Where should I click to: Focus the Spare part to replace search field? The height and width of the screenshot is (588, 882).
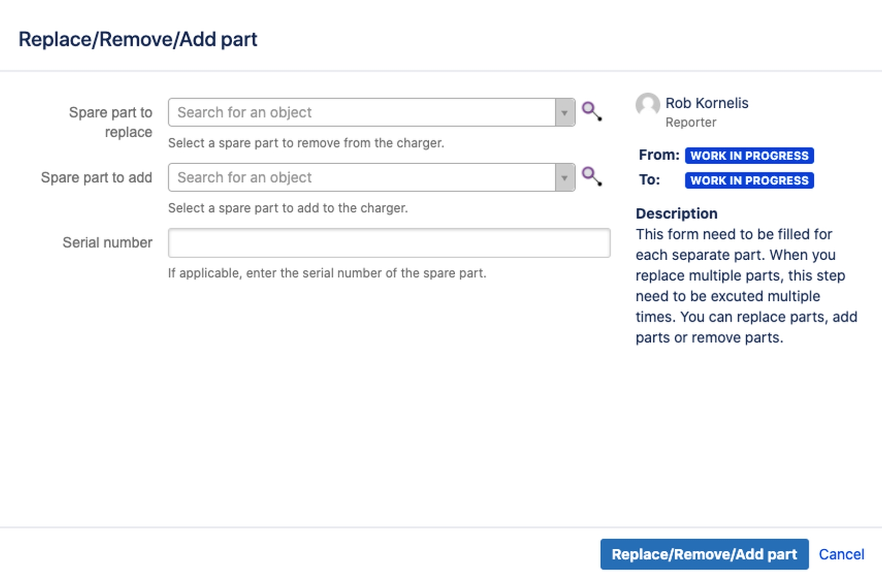(x=362, y=113)
